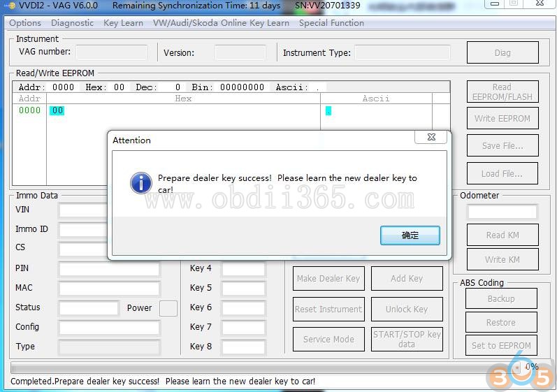
Task: Click the Diag button
Action: tap(502, 52)
